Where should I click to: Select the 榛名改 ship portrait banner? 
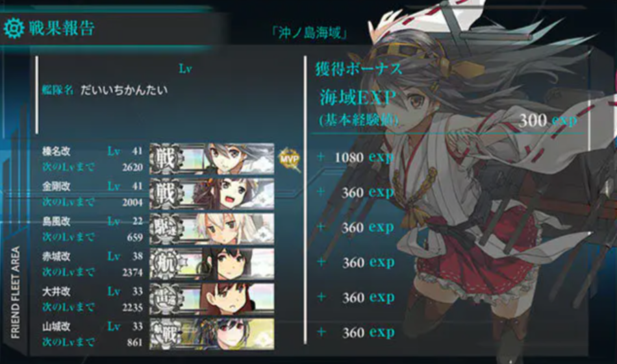click(x=212, y=158)
